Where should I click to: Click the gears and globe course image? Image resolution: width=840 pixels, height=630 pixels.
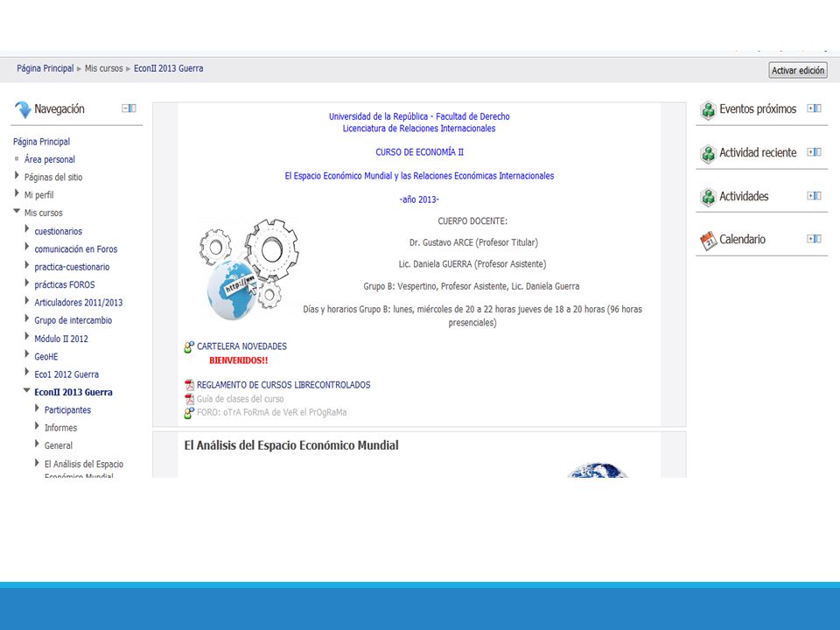pos(248,269)
